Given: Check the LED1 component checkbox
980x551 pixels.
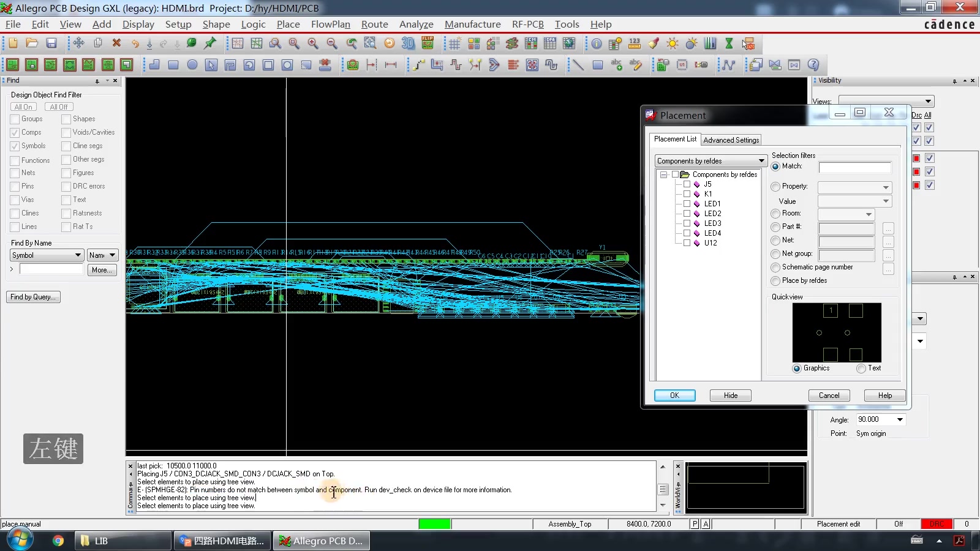Looking at the screenshot, I should 687,204.
